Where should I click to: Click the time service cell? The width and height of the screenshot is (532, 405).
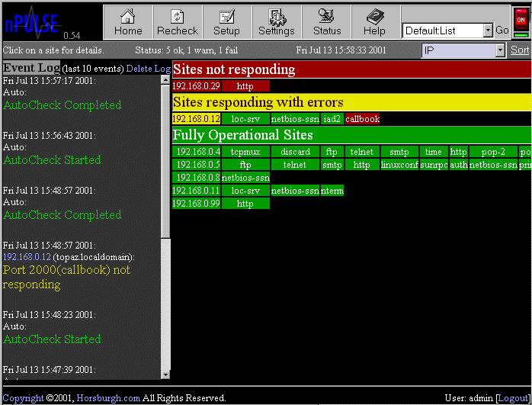(434, 152)
